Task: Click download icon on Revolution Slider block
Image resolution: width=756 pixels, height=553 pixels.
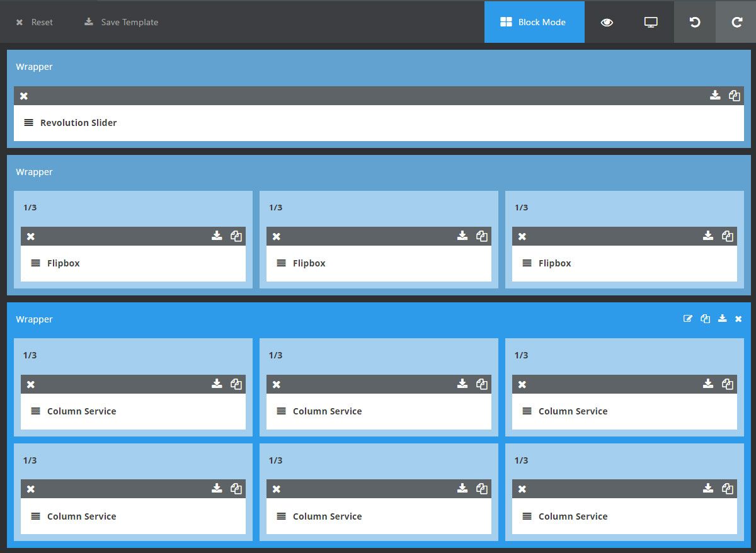Action: (x=715, y=95)
